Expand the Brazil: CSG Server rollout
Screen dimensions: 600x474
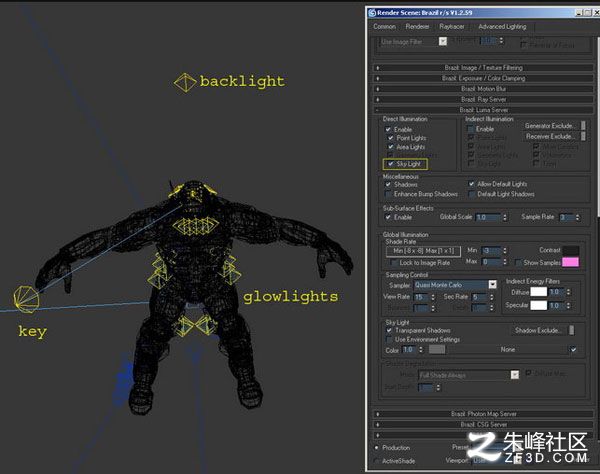(x=483, y=425)
